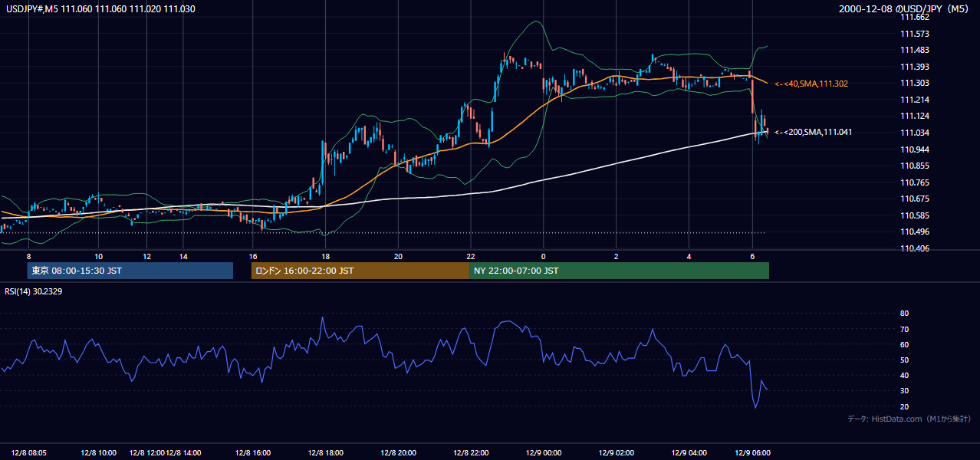Click the HistData.com data source credit
Image resolution: width=980 pixels, height=460 pixels.
[x=909, y=419]
